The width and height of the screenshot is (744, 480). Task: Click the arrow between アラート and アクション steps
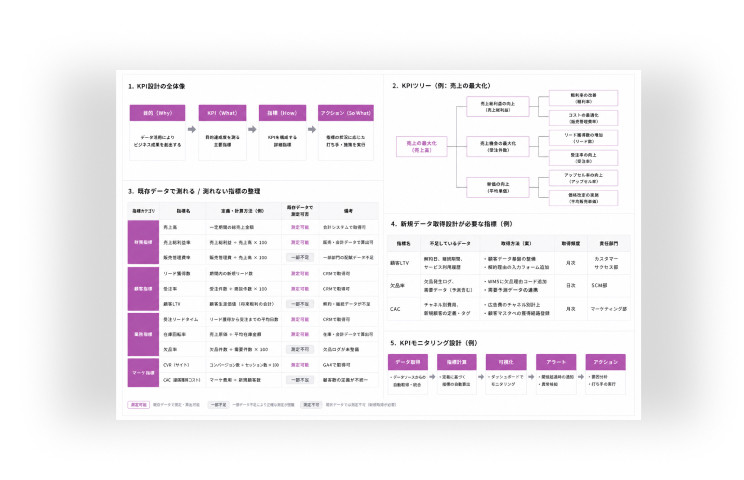tap(581, 377)
